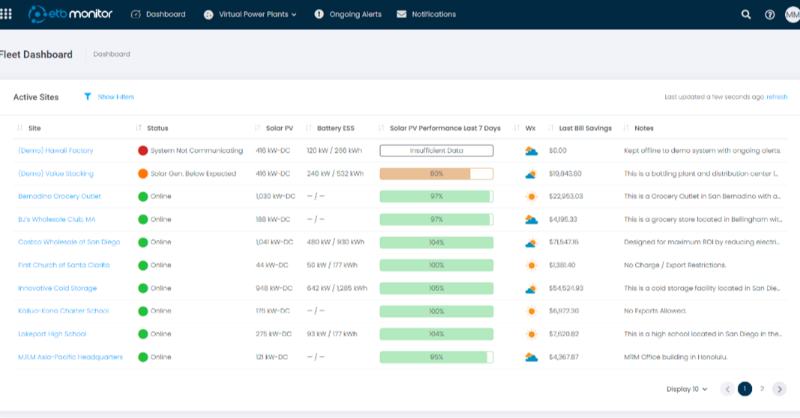Go to next page arrow

779,389
